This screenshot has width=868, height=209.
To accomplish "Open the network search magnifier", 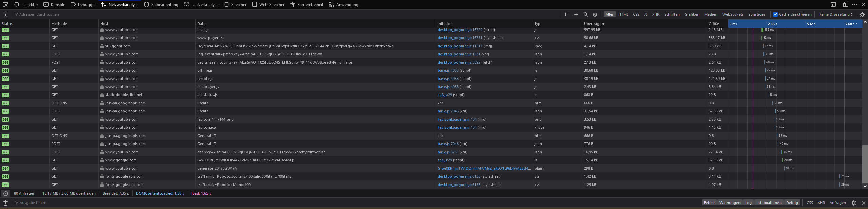I will coord(586,14).
